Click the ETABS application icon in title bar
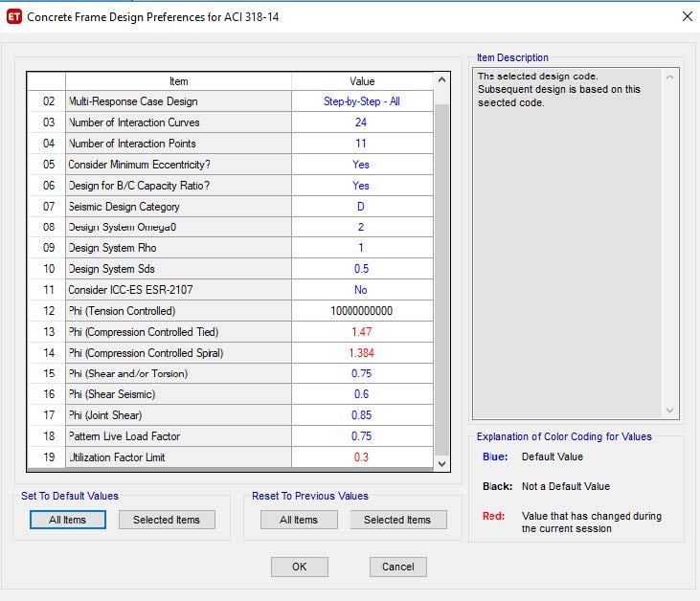 coord(13,17)
